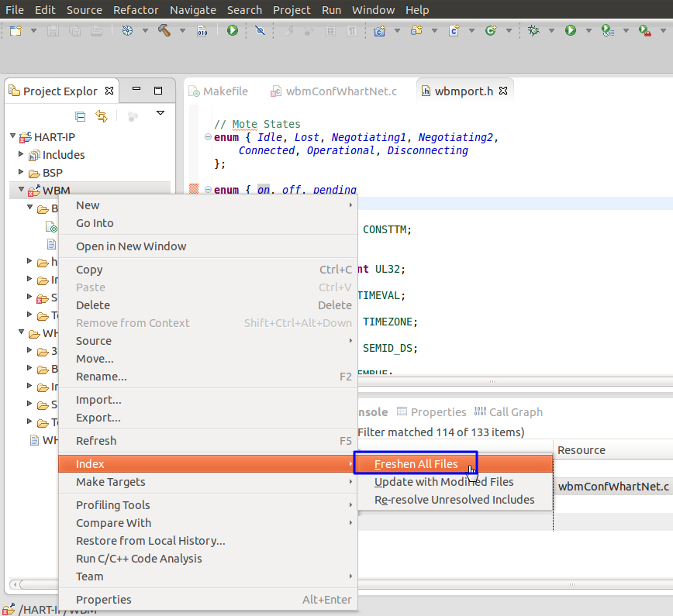The width and height of the screenshot is (673, 616).
Task: Click the Build hammer icon in toolbar
Action: coord(164,31)
